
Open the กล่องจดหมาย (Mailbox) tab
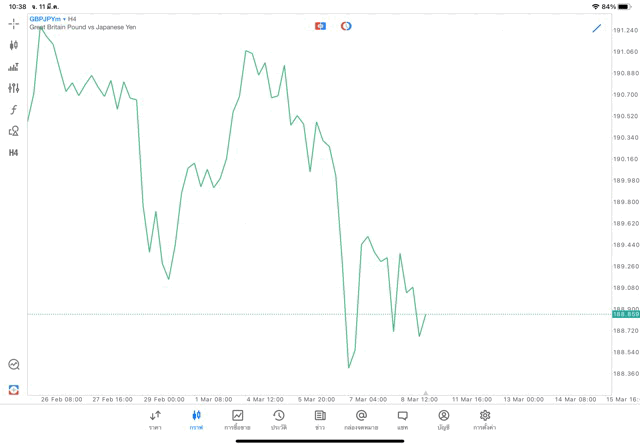(361, 420)
